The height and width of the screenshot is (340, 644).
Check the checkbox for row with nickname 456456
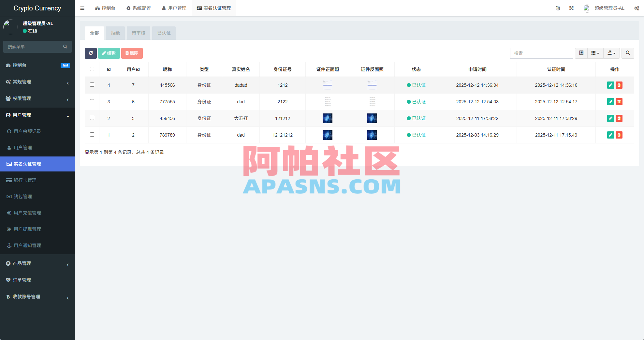click(x=92, y=118)
